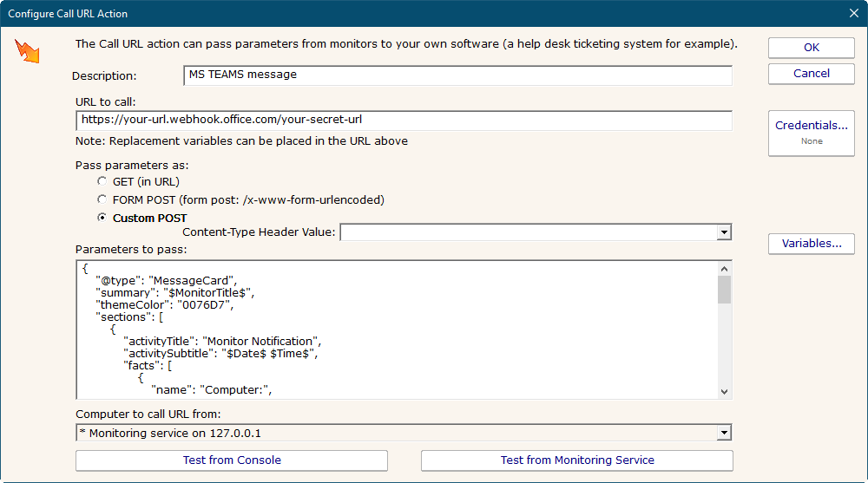This screenshot has height=483, width=868.
Task: Open the Computer to call URL from dropdown
Action: pos(724,434)
